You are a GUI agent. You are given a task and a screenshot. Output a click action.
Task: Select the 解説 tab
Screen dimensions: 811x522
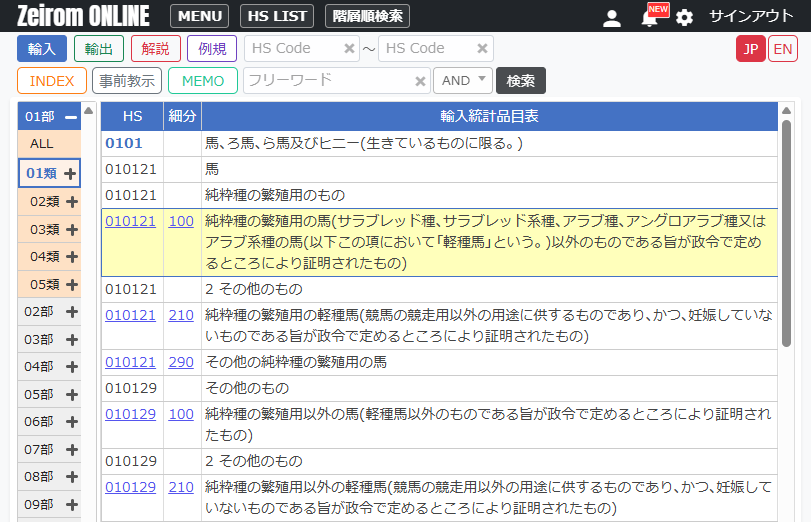pyautogui.click(x=156, y=49)
